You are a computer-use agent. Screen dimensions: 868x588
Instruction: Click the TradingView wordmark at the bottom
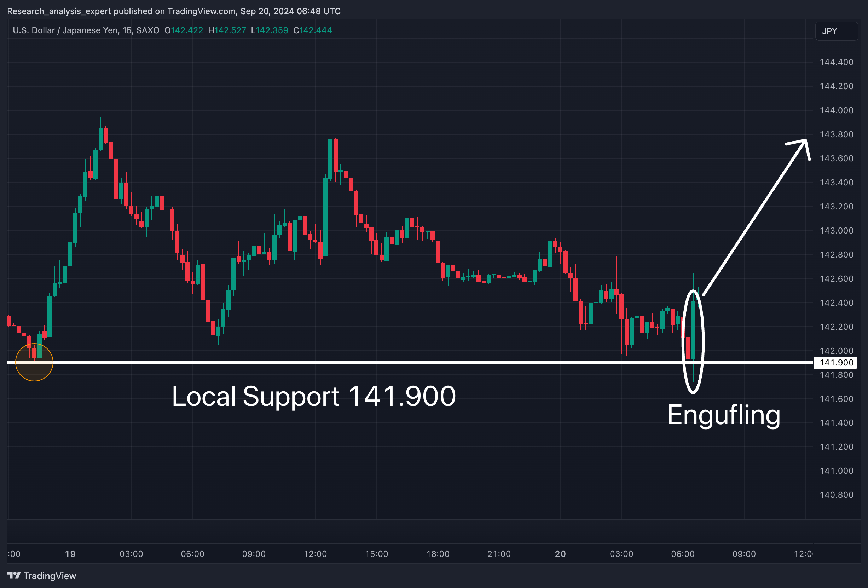pos(50,576)
